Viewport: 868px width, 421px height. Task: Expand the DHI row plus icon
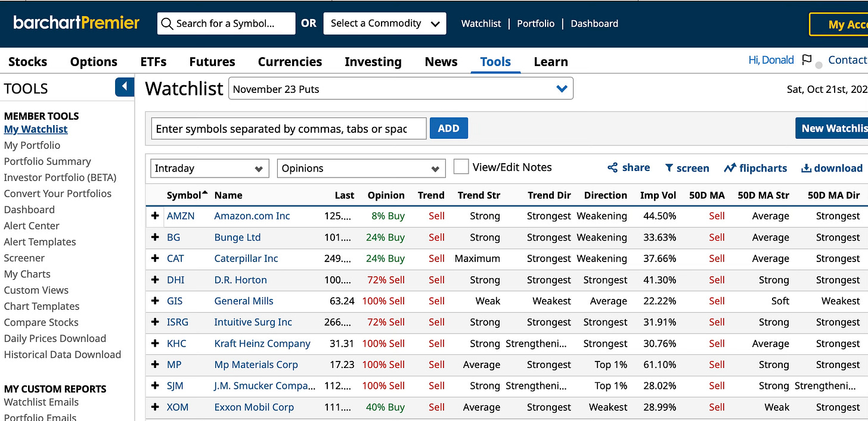click(x=155, y=280)
